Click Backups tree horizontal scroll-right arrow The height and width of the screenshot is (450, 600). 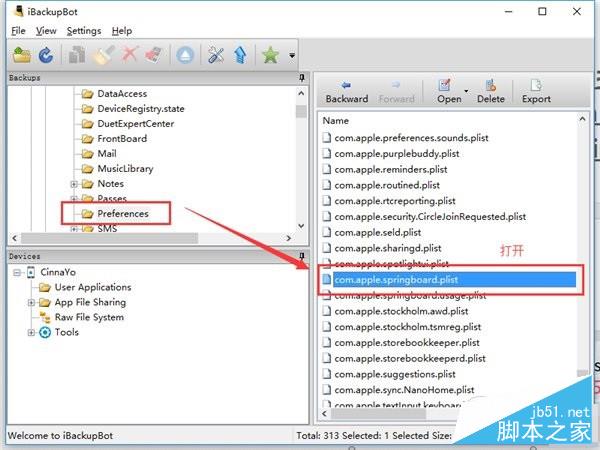click(x=289, y=238)
